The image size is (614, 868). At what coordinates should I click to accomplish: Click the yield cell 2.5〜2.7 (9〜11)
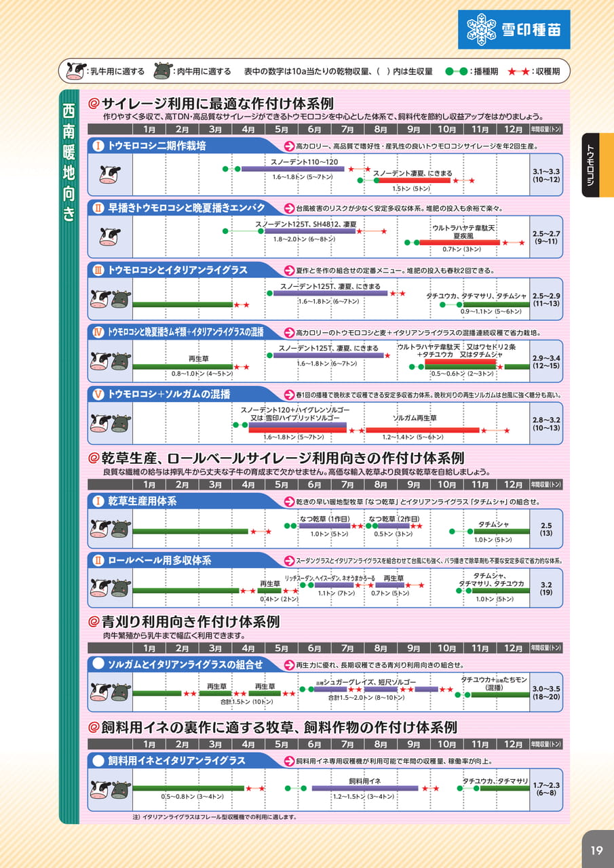[546, 237]
